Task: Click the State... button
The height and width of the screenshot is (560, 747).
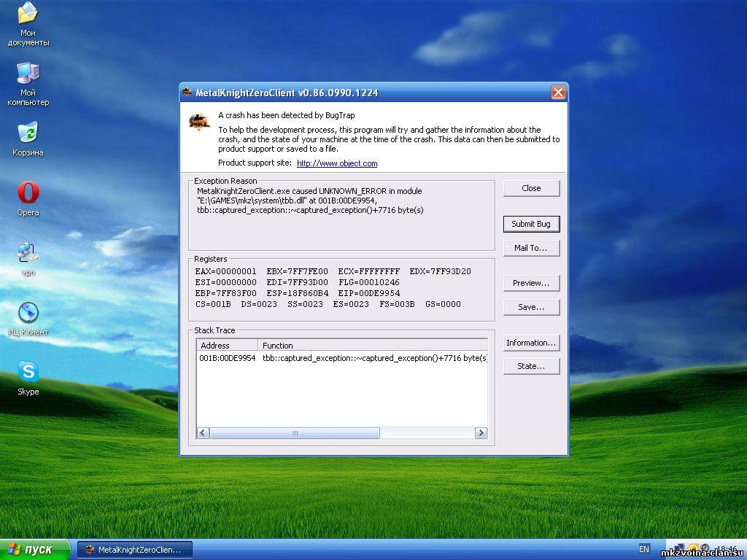Action: tap(531, 366)
